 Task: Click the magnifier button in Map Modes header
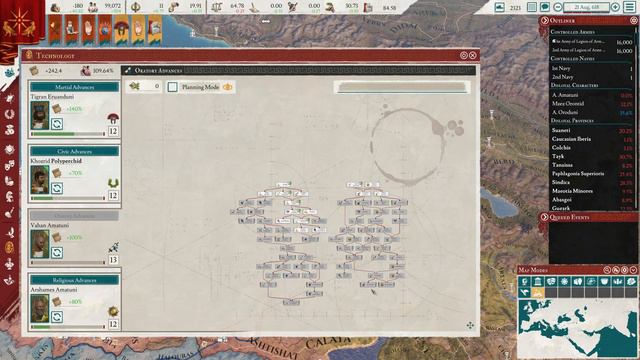click(x=607, y=270)
